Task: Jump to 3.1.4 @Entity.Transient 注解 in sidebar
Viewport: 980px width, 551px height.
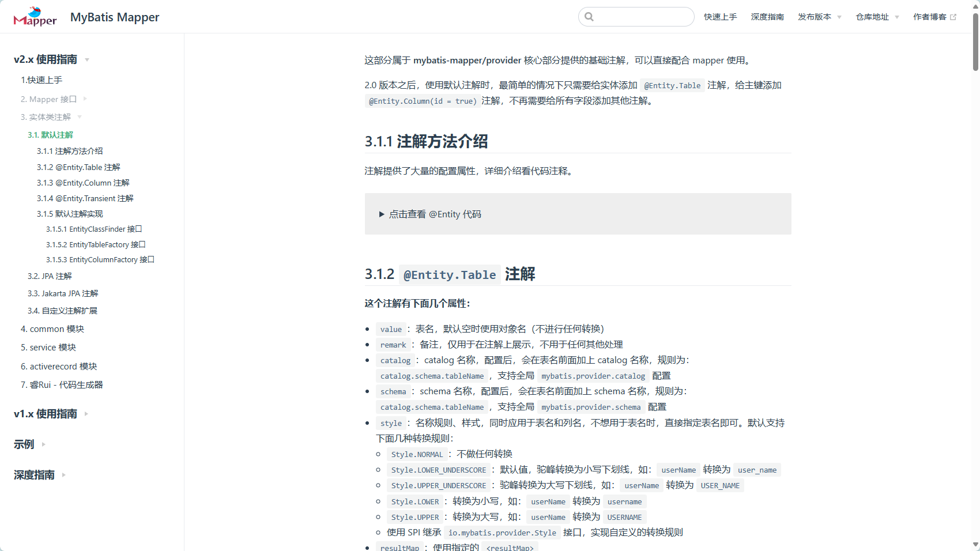Action: coord(85,198)
